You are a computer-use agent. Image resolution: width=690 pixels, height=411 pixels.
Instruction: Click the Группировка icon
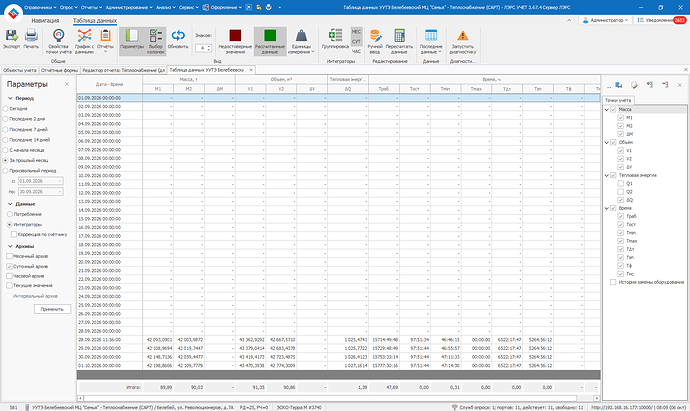coord(335,36)
